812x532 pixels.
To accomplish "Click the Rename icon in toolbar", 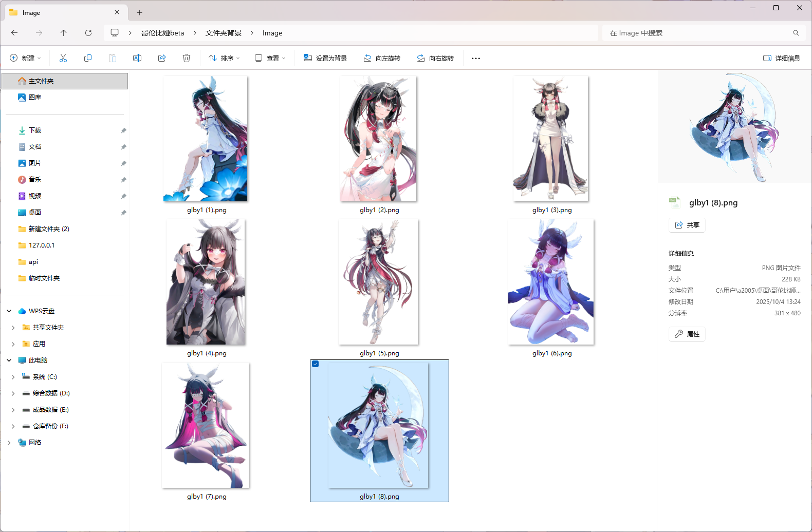I will click(x=137, y=58).
